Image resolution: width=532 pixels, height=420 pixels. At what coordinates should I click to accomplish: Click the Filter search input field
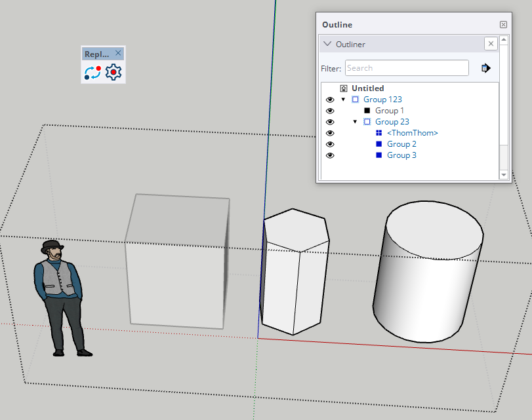(x=406, y=68)
